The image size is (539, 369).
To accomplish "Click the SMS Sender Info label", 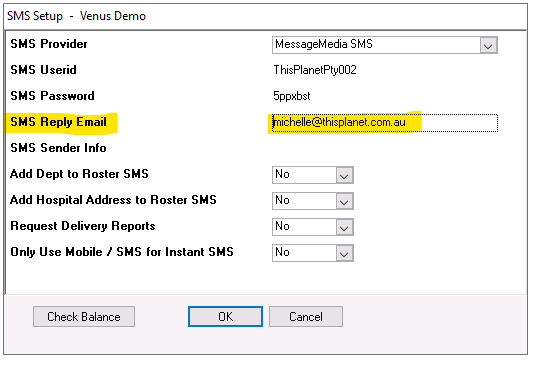I will tap(58, 148).
